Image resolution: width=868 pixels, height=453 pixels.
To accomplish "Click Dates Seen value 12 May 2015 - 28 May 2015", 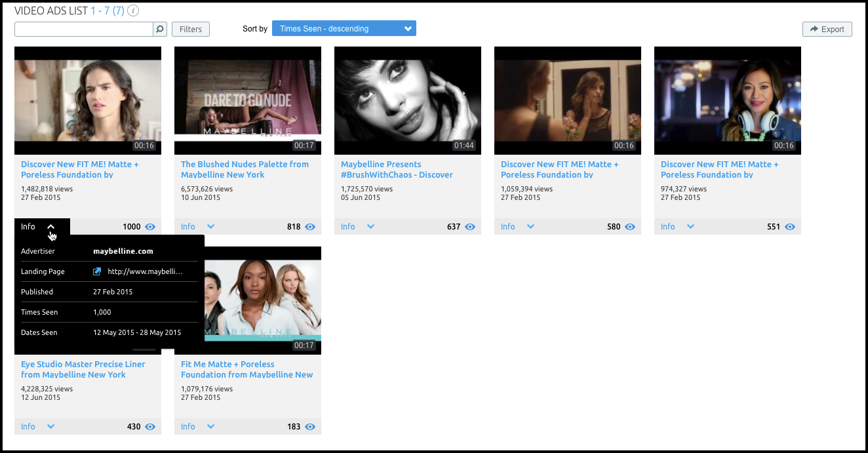I will [137, 332].
